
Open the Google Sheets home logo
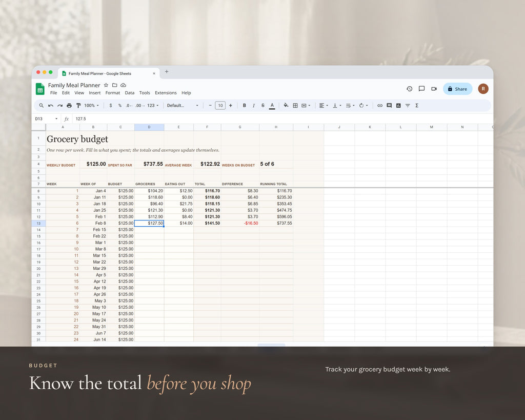point(40,89)
